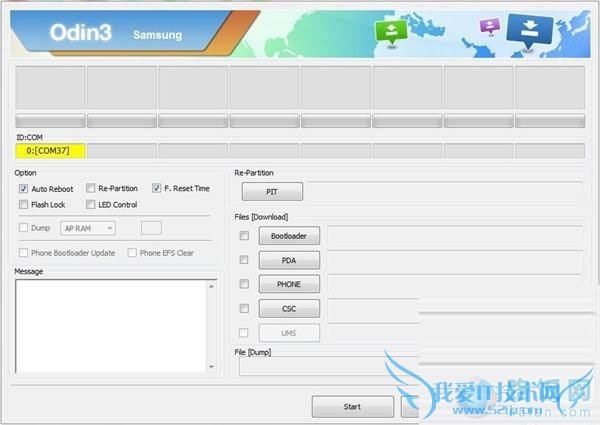Enable LED Control checkbox
This screenshot has width=600, height=425.
90,204
